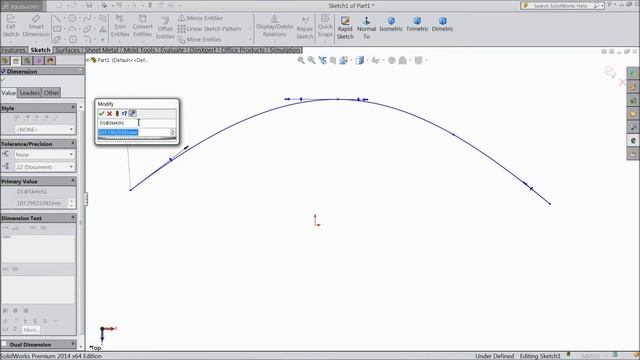Click the Primary Value spinner arrows
This screenshot has height=360, width=640.
click(71, 203)
